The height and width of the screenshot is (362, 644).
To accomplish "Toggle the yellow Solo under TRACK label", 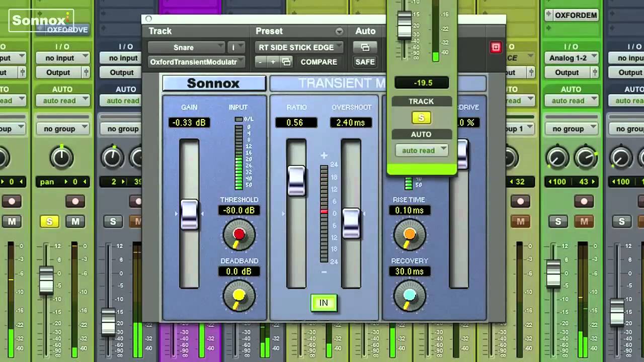I will [421, 118].
